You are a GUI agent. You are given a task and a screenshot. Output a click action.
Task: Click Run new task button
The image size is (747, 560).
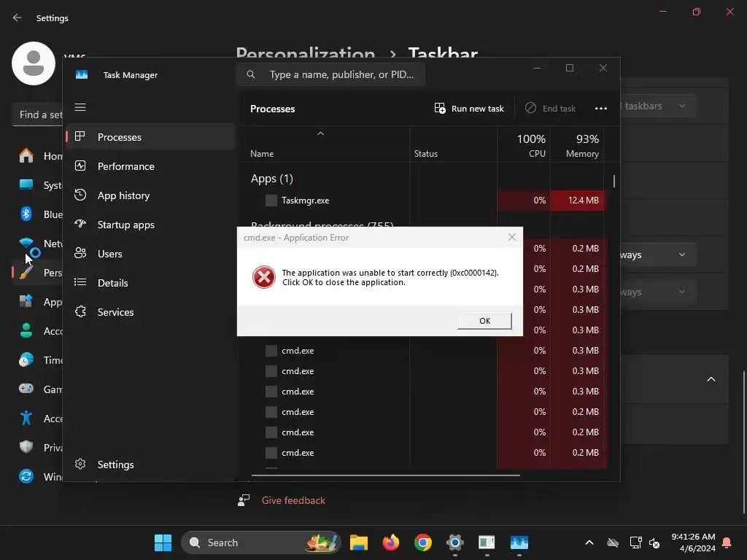coord(469,109)
